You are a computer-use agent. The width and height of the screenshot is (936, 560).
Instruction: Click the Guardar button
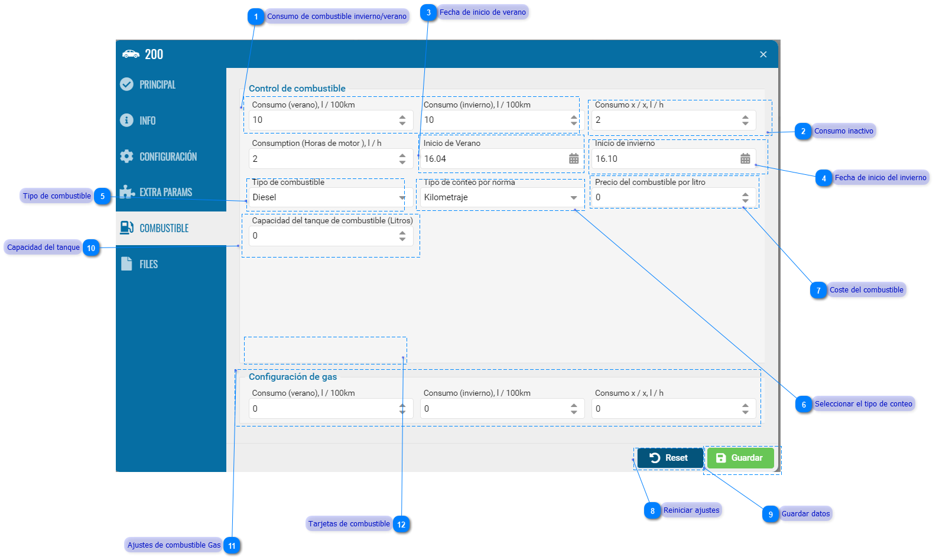tap(740, 458)
